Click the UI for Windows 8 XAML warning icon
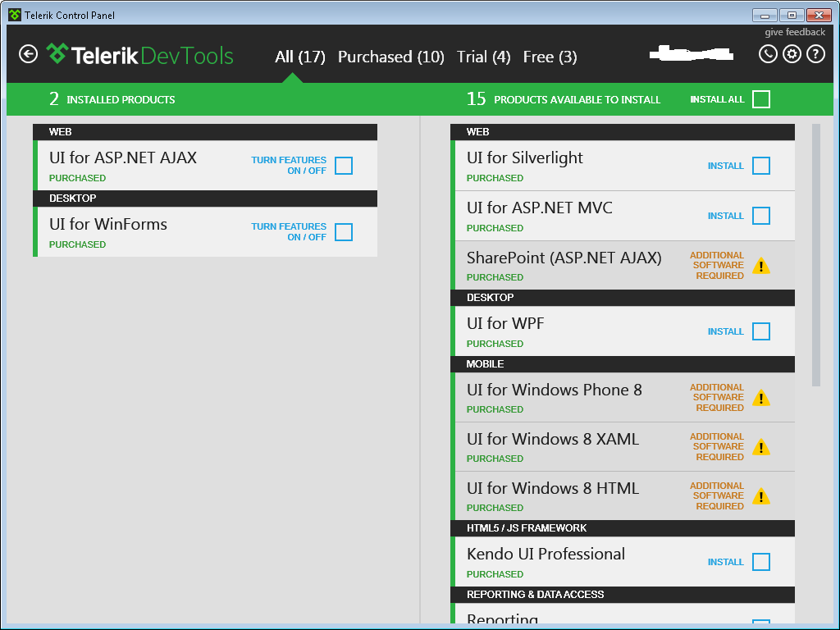This screenshot has height=630, width=840. 761,447
